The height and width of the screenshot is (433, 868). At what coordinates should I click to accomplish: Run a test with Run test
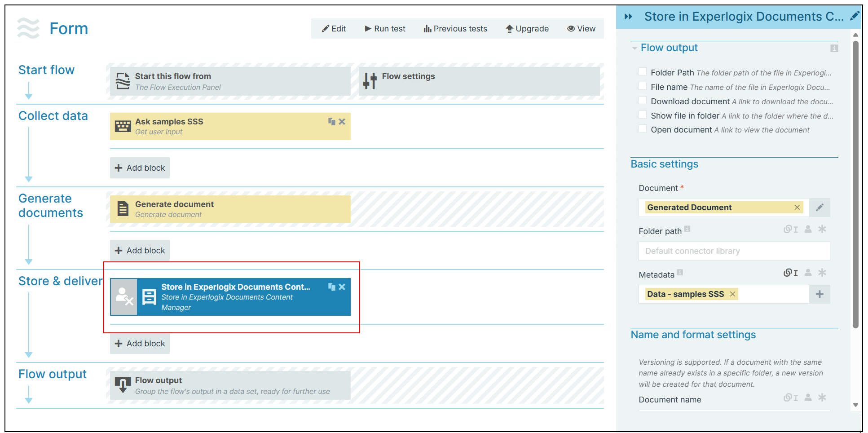(x=385, y=29)
